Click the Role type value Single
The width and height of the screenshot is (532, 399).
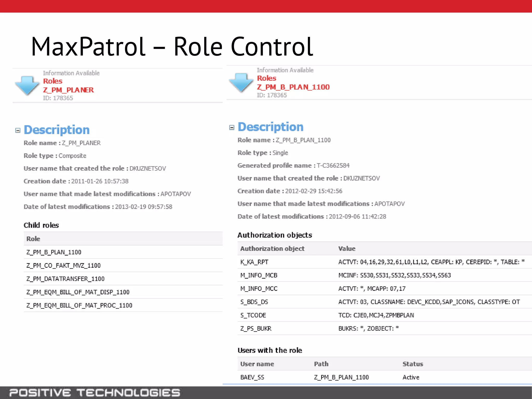click(280, 153)
